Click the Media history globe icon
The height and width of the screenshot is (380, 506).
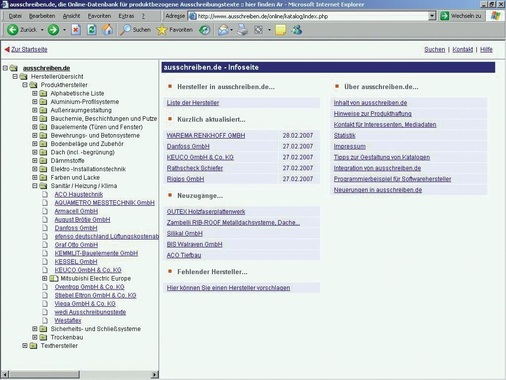[x=204, y=30]
